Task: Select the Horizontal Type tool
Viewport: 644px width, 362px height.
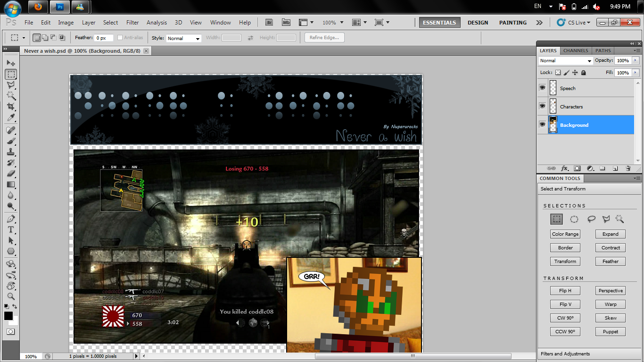Action: coord(11,230)
